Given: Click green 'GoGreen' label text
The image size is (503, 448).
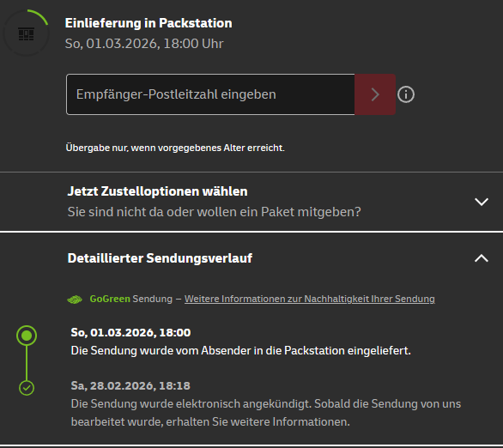Looking at the screenshot, I should point(110,299).
